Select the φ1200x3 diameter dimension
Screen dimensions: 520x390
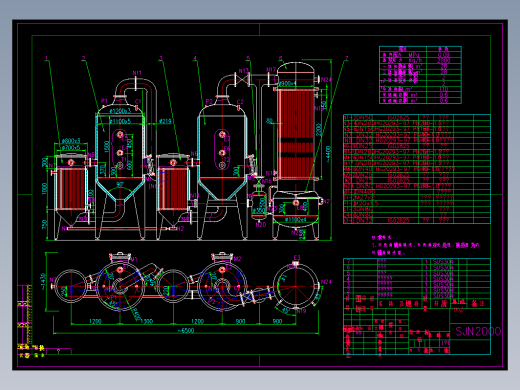point(120,110)
